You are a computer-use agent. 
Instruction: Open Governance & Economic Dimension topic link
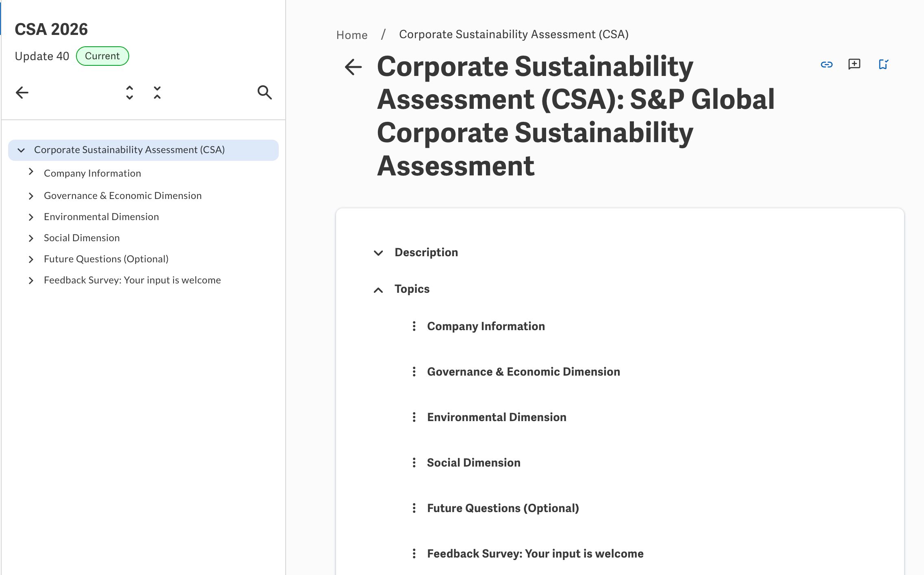[x=523, y=372]
